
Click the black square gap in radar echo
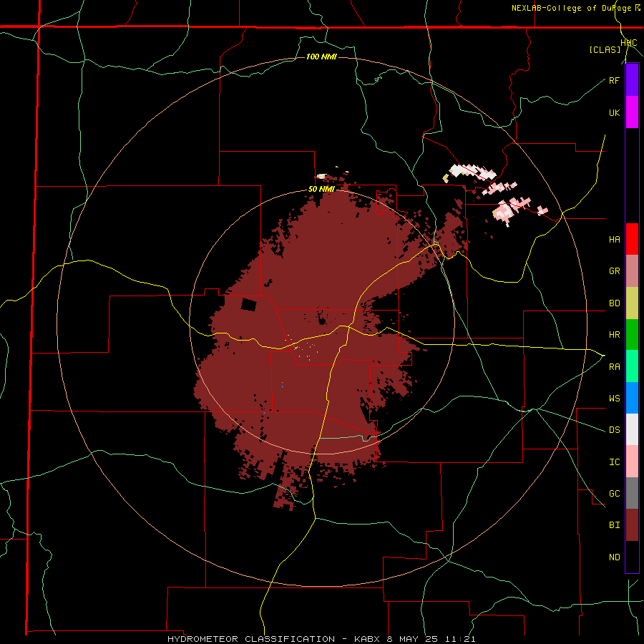248,305
